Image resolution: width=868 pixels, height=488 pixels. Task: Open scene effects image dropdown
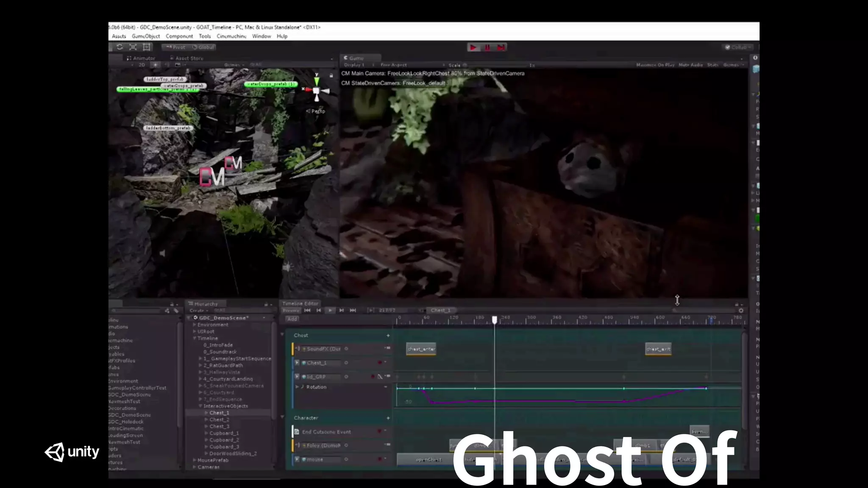180,65
